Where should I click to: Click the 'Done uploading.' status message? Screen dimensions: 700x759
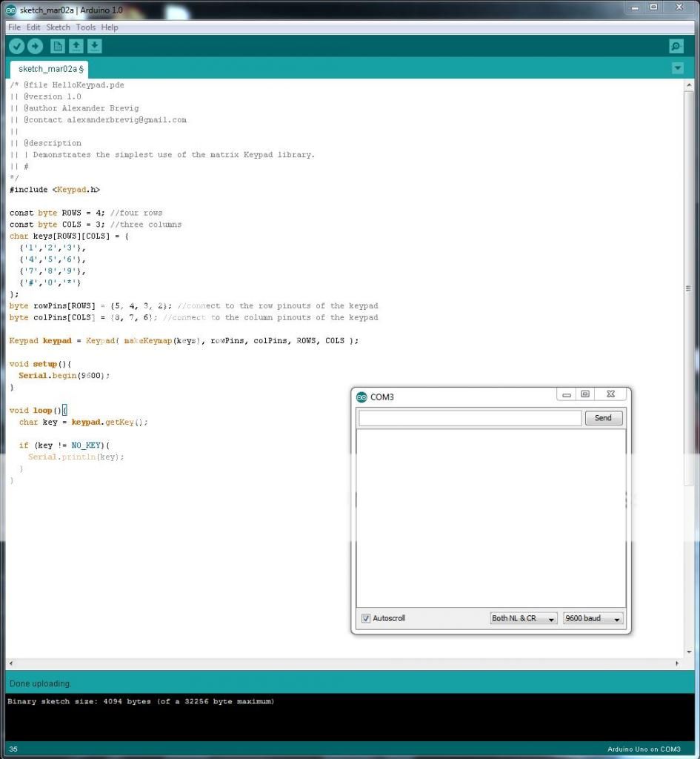[40, 683]
